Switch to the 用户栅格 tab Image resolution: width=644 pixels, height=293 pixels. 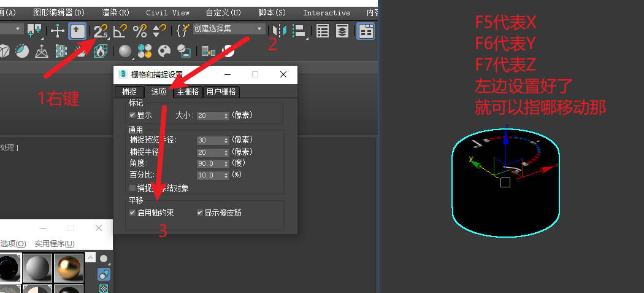221,92
